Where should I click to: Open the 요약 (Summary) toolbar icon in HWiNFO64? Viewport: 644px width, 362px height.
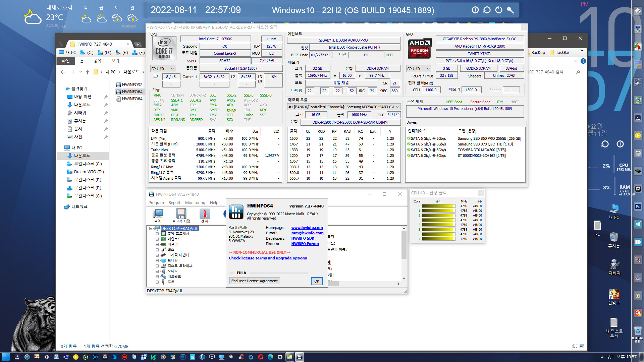pyautogui.click(x=158, y=216)
